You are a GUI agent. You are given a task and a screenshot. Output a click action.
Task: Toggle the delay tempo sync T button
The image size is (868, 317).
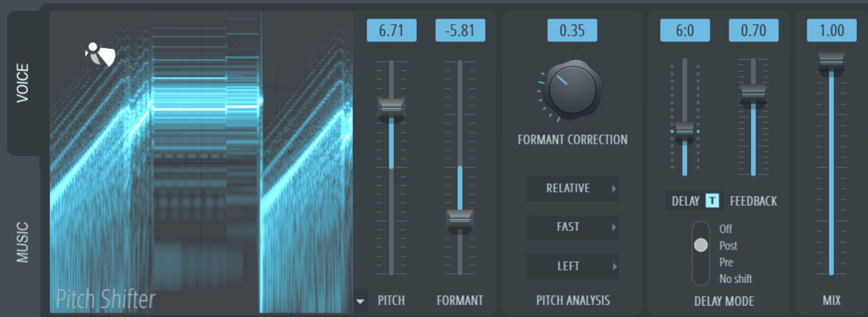pyautogui.click(x=712, y=201)
